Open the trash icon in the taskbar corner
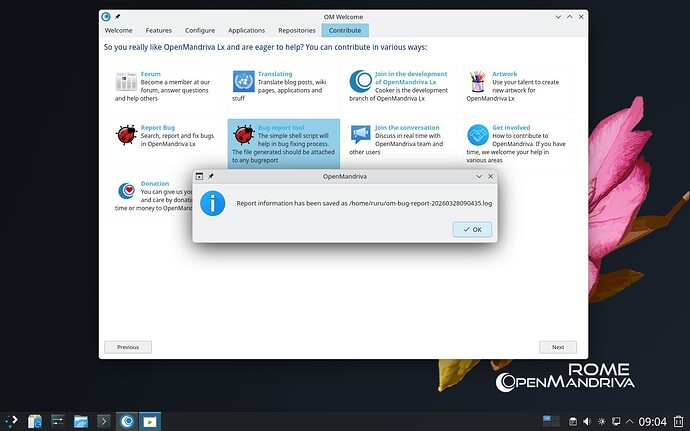This screenshot has width=690, height=431. pyautogui.click(x=678, y=422)
